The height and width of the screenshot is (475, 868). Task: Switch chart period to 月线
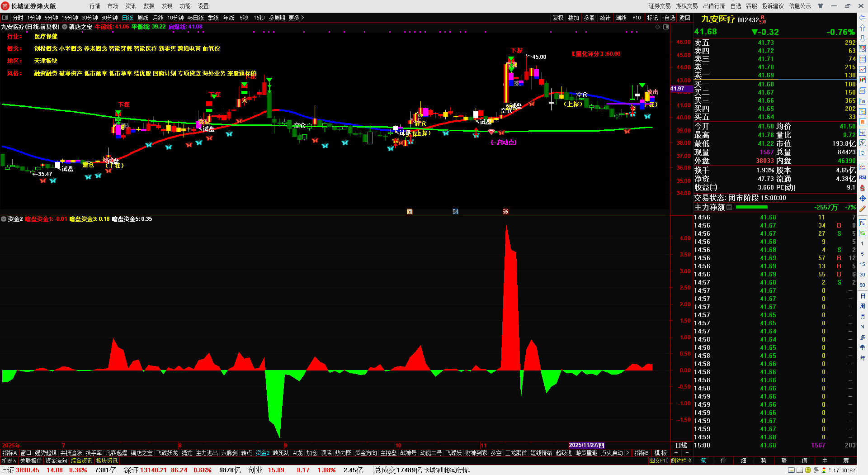[x=158, y=18]
